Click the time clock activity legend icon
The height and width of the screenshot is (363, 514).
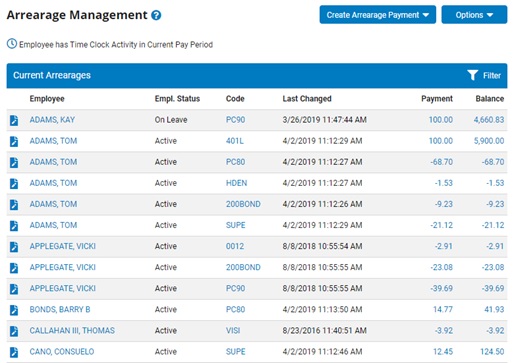click(x=12, y=44)
